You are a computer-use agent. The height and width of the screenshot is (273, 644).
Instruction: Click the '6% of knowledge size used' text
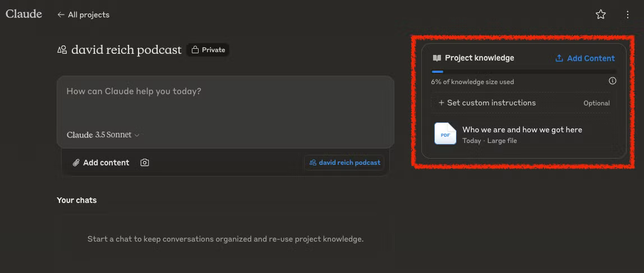tap(472, 82)
